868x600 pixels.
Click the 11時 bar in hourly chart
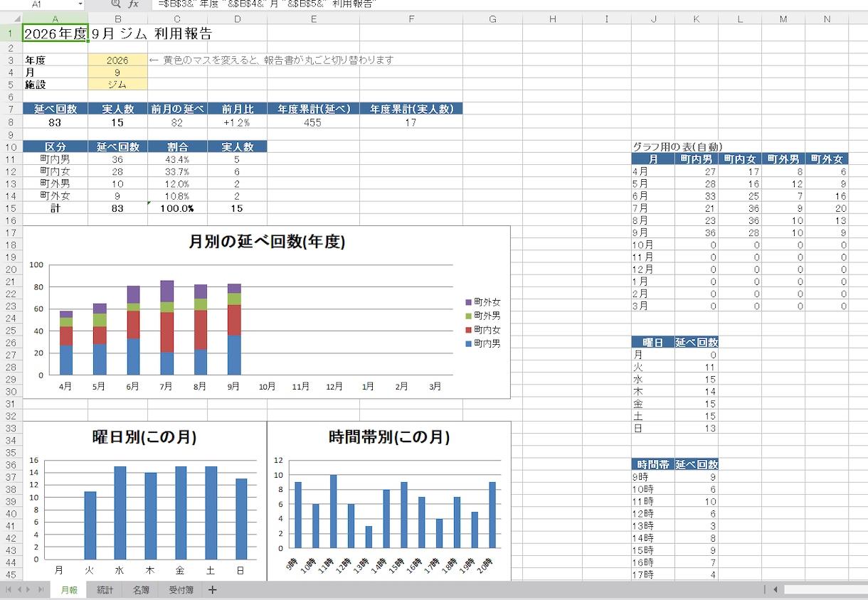[333, 511]
